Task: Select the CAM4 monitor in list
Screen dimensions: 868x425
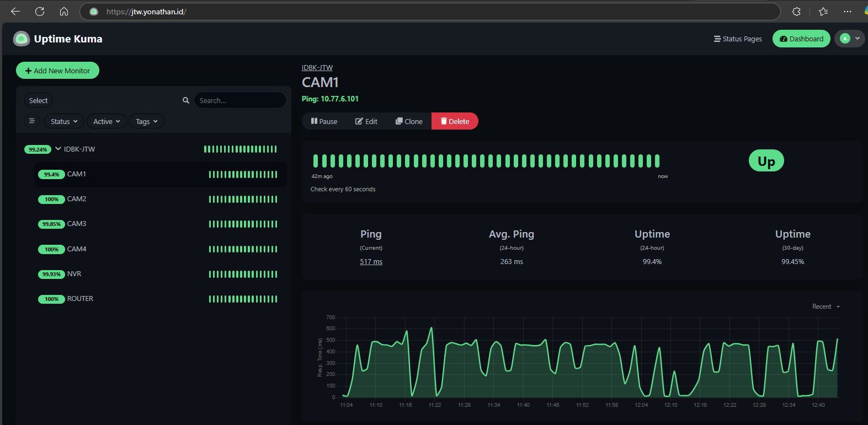Action: [161, 249]
